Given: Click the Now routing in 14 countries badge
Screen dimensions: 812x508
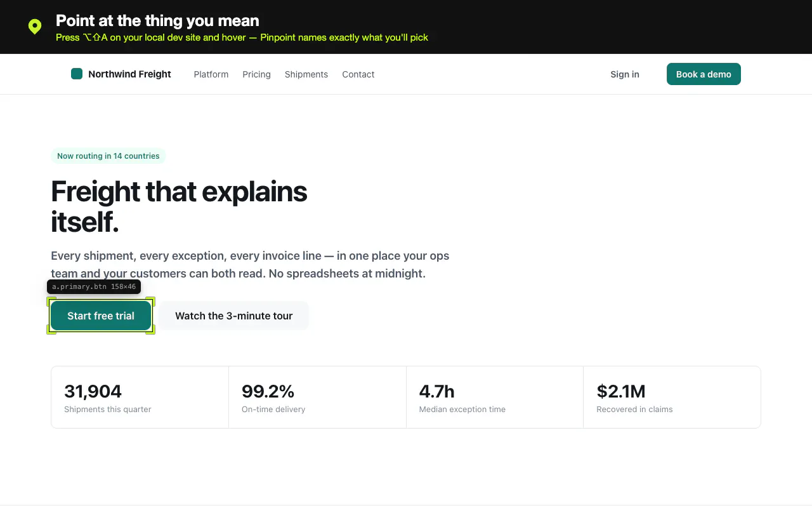Looking at the screenshot, I should pos(108,156).
